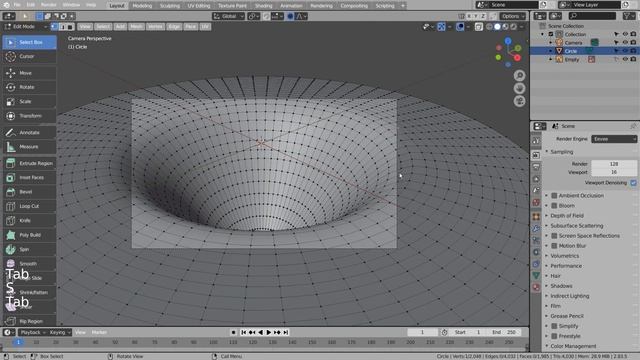The image size is (640, 360).
Task: Open the Render Engine dropdown
Action: 614,139
